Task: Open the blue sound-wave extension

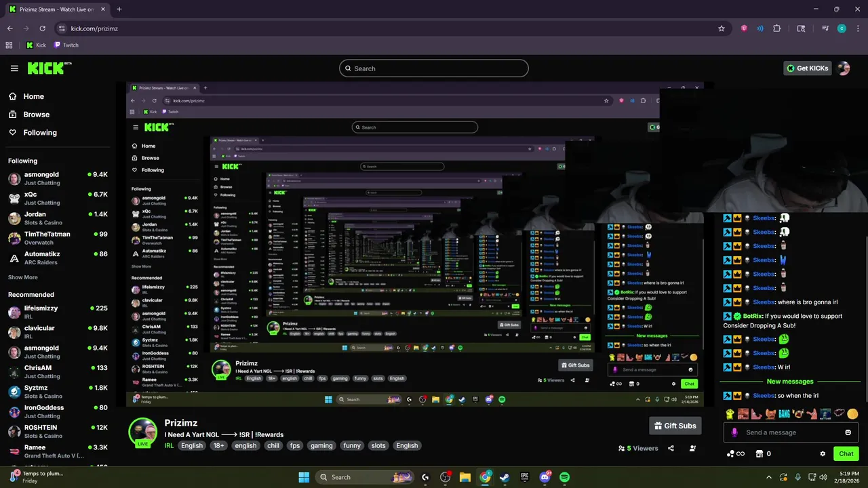Action: (760, 28)
